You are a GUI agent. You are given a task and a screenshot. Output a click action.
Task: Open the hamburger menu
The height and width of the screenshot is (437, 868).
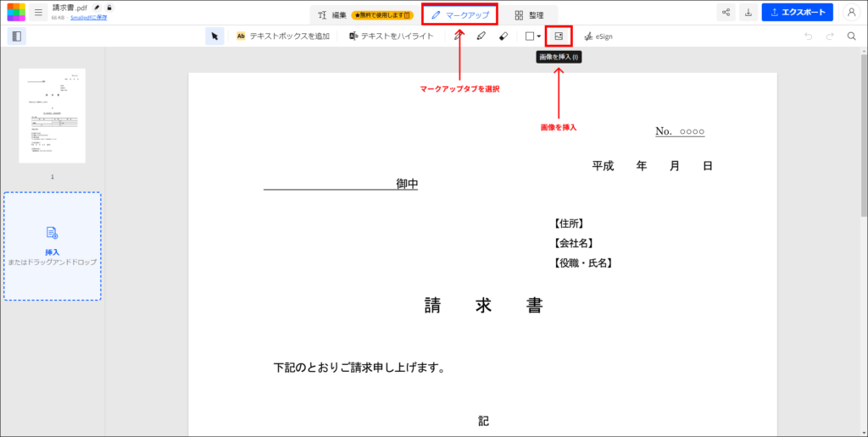[x=38, y=12]
